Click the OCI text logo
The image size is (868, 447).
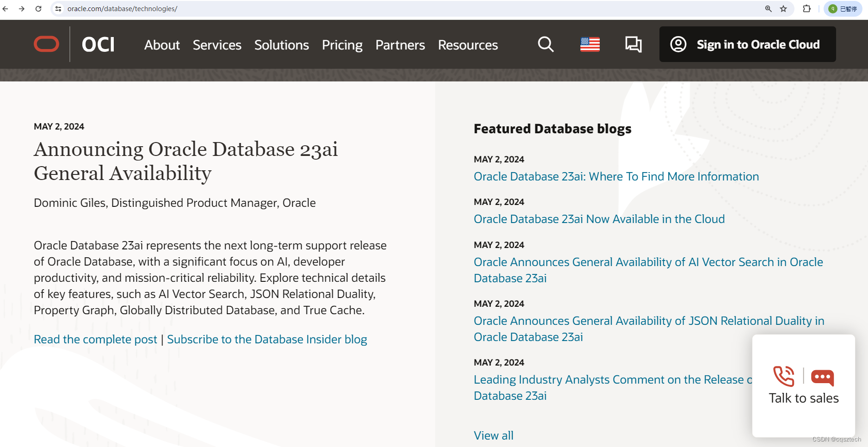click(98, 44)
